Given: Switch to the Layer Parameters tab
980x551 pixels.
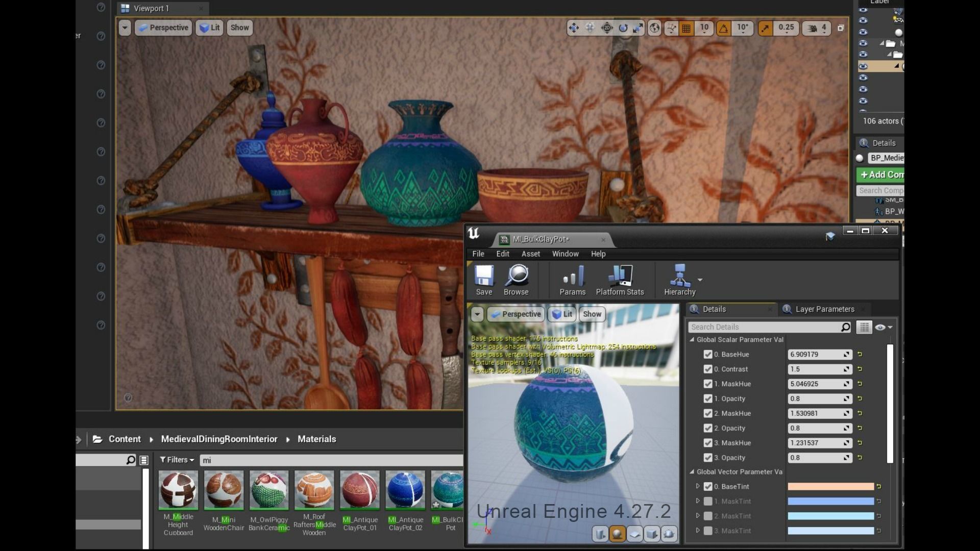Looking at the screenshot, I should tap(824, 309).
